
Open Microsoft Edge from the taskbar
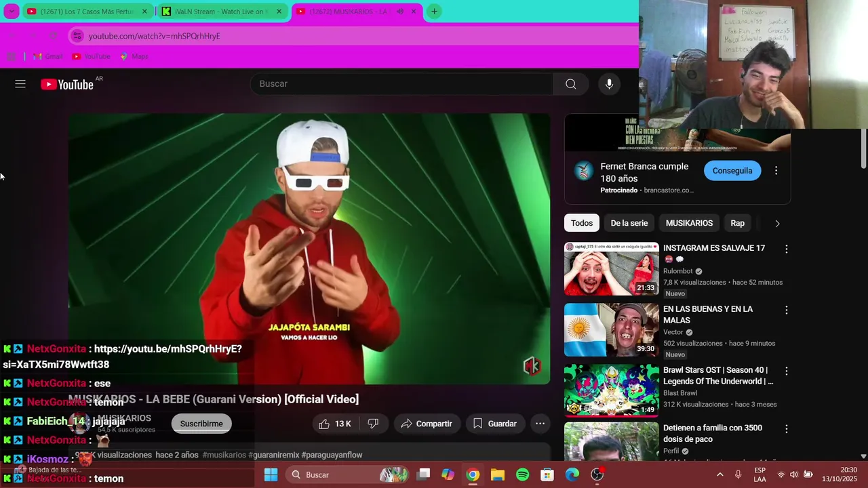click(x=572, y=474)
